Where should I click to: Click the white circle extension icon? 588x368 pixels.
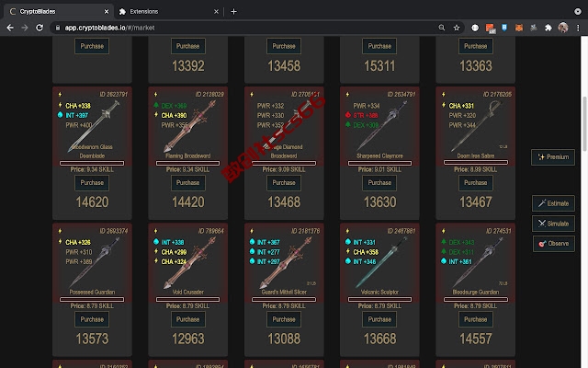475,28
